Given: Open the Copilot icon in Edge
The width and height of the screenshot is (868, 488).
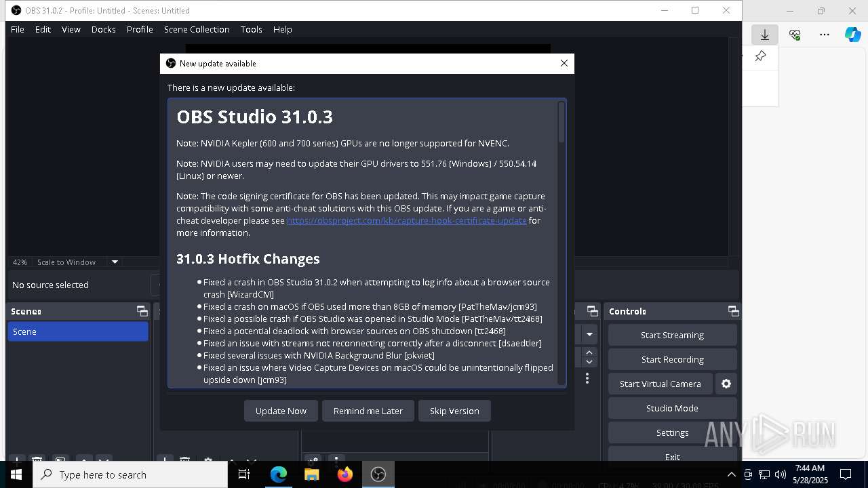Looking at the screenshot, I should [x=853, y=35].
